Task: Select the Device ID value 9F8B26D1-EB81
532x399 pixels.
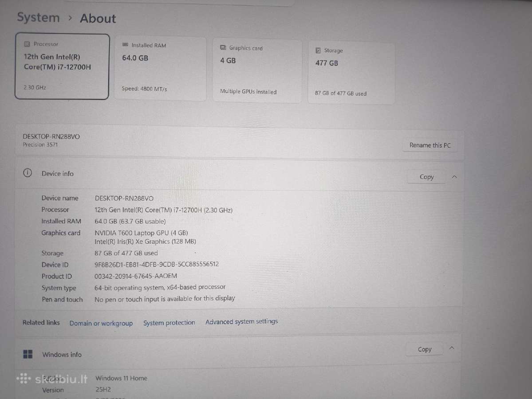Action: [x=157, y=264]
